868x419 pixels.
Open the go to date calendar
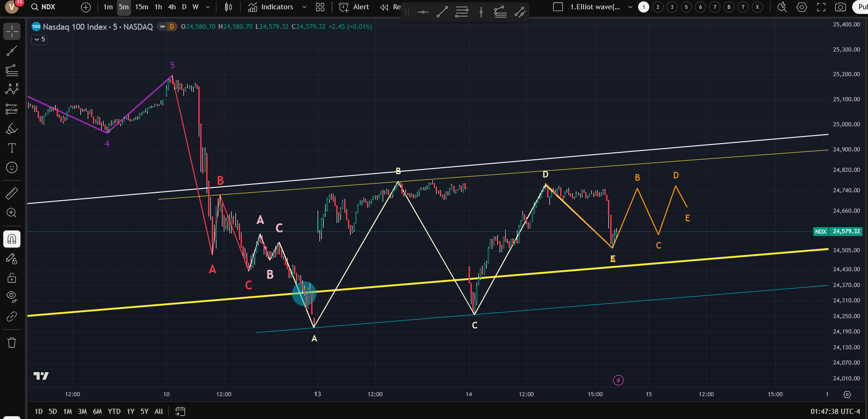coord(180,412)
